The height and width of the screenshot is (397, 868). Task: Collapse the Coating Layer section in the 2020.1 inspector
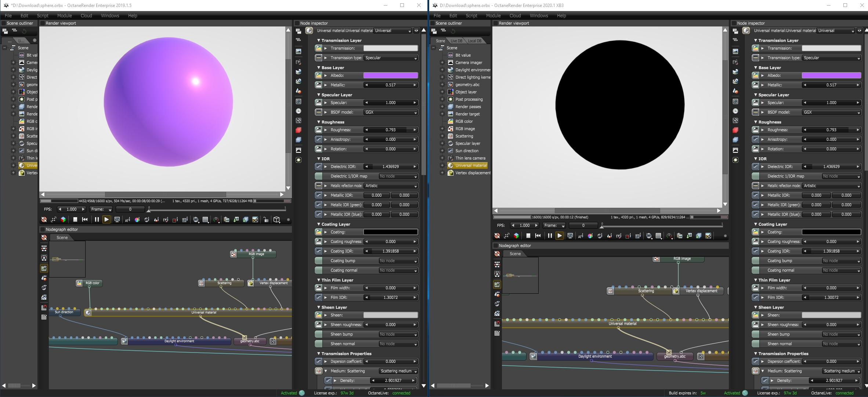pyautogui.click(x=756, y=224)
